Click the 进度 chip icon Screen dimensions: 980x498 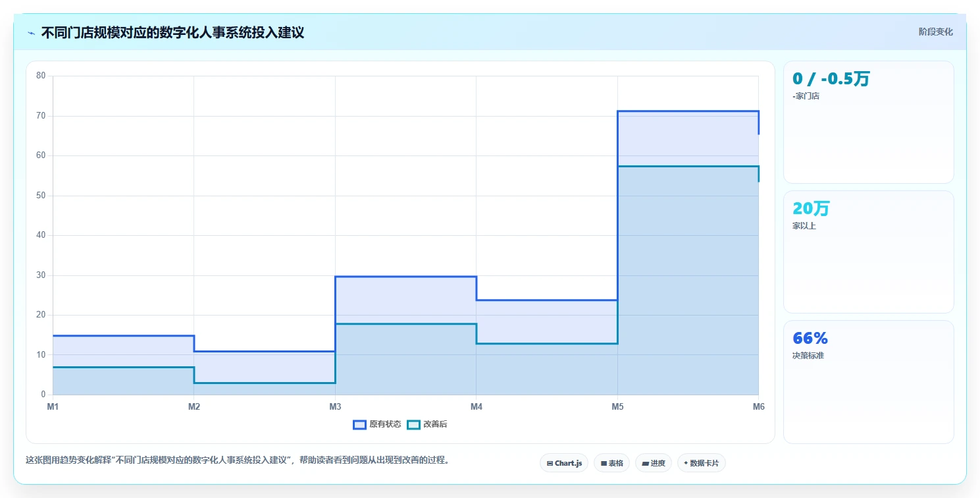(x=645, y=463)
